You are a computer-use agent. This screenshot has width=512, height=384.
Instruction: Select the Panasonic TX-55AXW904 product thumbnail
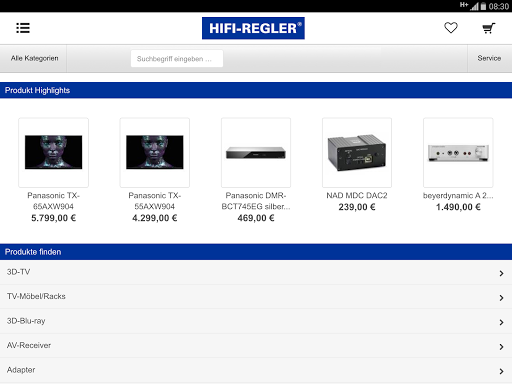(155, 152)
